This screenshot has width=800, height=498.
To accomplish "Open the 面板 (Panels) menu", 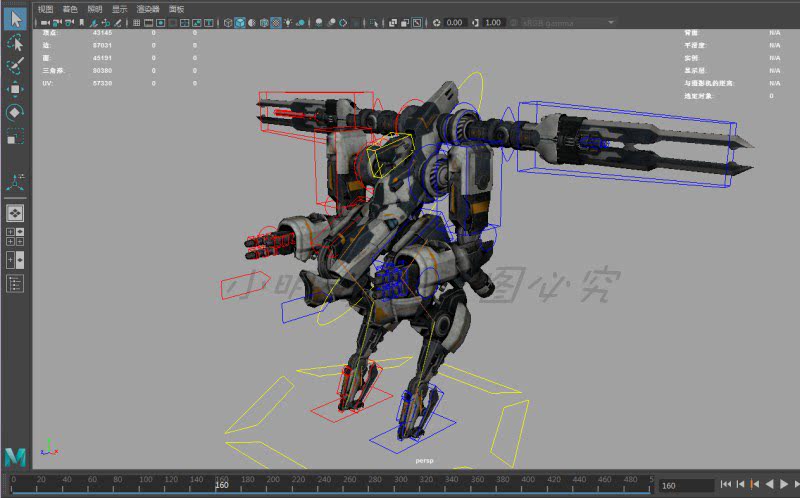I will point(177,9).
